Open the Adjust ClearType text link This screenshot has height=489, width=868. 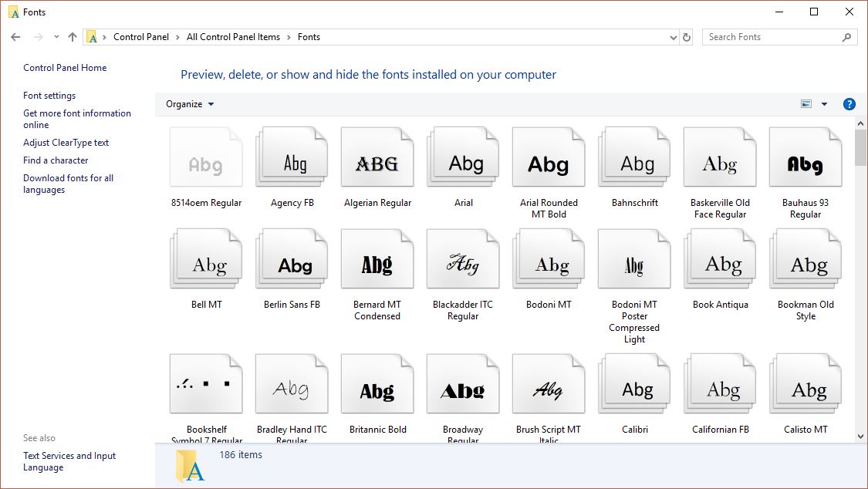tap(66, 143)
